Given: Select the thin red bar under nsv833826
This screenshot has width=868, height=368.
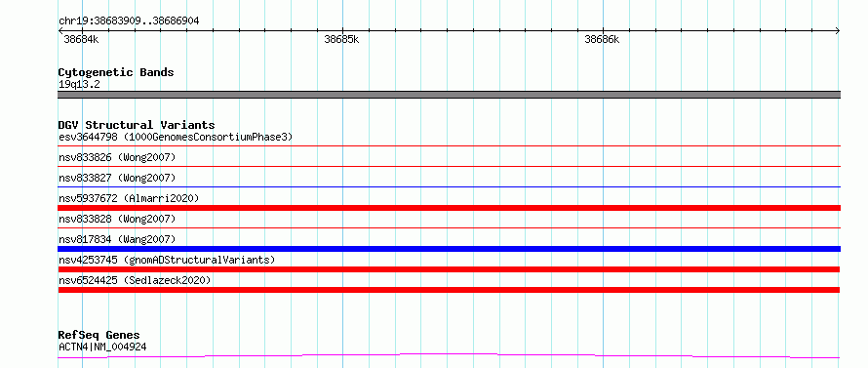Looking at the screenshot, I should [449, 166].
